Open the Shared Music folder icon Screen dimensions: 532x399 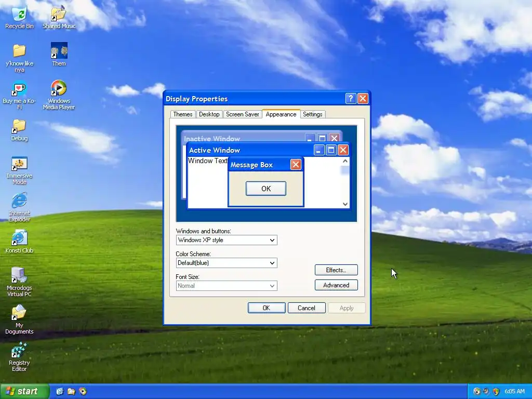pyautogui.click(x=59, y=18)
